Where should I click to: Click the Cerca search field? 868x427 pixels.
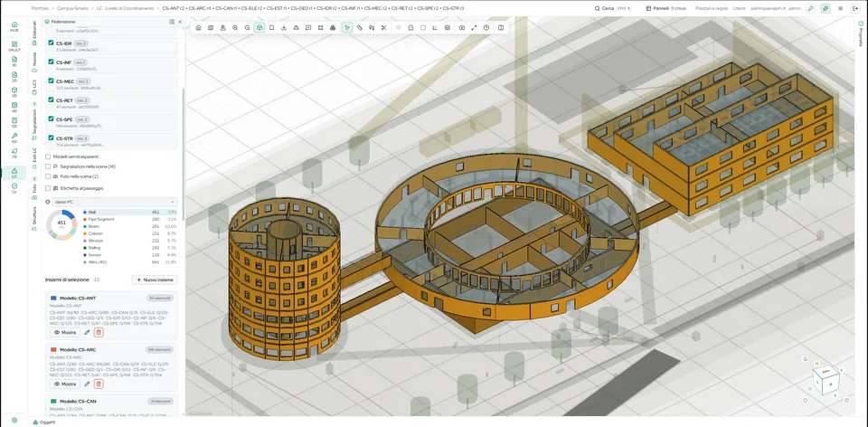613,8
